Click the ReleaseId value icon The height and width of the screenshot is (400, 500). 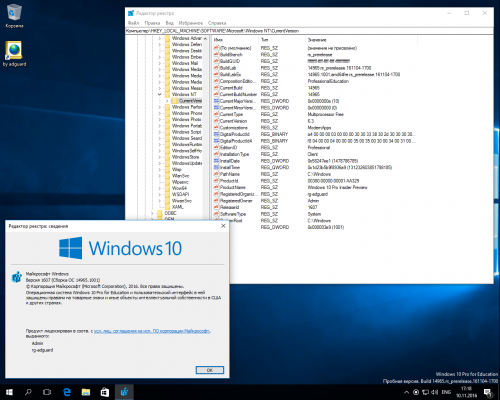(216, 207)
